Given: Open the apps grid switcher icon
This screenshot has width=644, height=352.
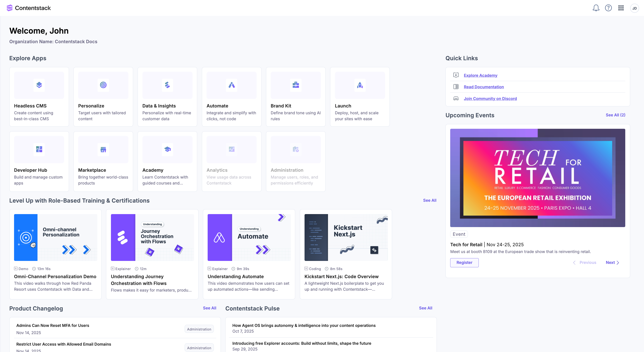Looking at the screenshot, I should click(621, 8).
